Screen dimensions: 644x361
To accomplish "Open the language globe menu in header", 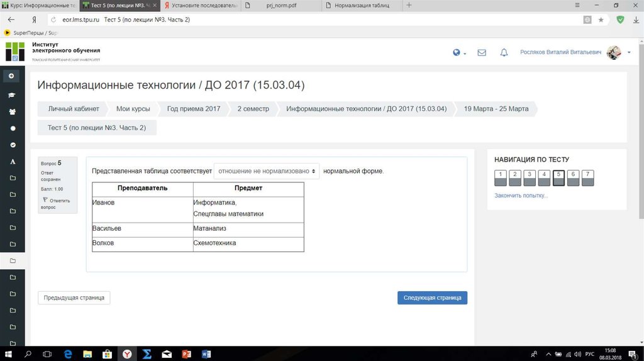I will pos(458,53).
